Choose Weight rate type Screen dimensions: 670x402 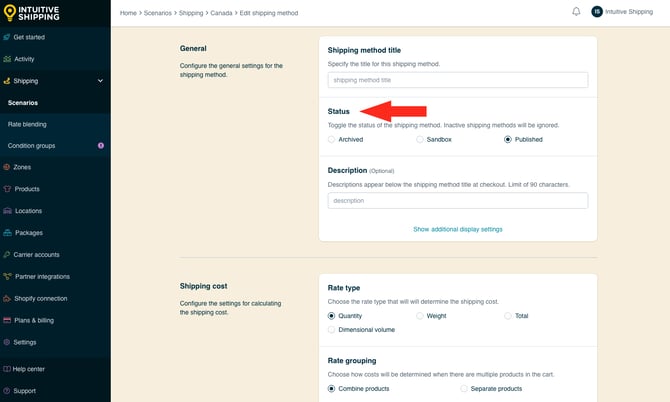pyautogui.click(x=420, y=316)
